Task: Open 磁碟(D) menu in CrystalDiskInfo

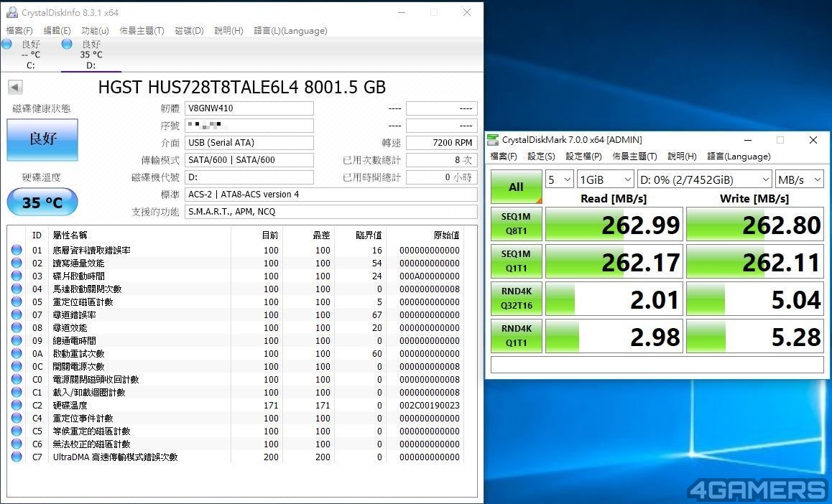Action: [190, 31]
